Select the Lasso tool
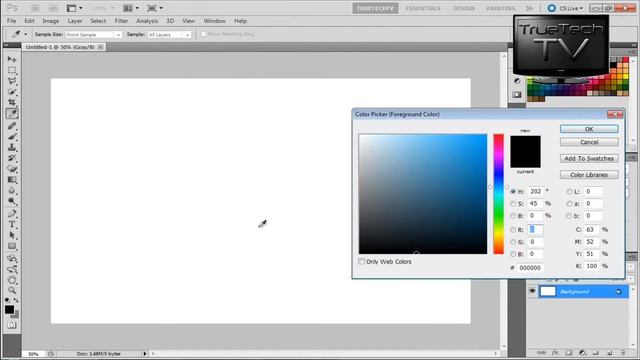This screenshot has height=360, width=640. (x=12, y=81)
